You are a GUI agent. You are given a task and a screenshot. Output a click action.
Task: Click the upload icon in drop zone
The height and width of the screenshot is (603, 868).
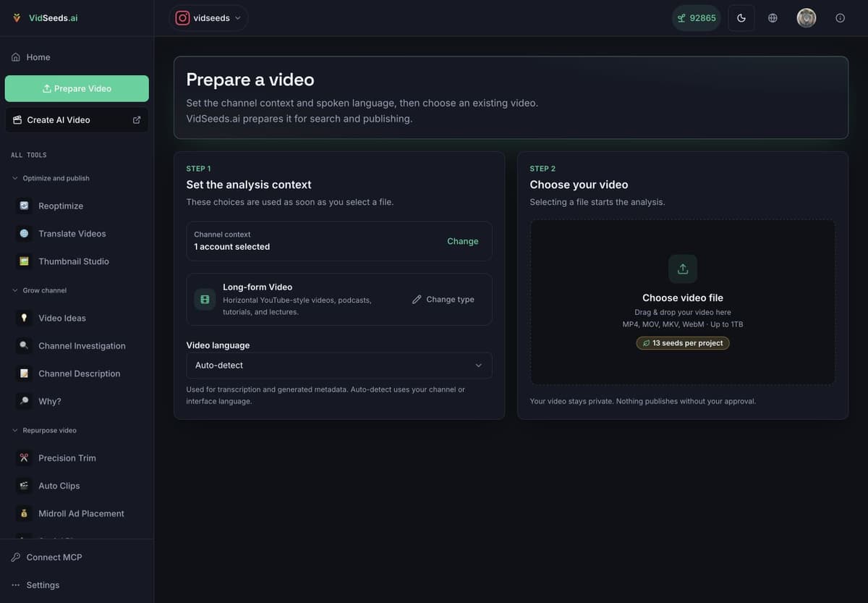click(x=683, y=269)
